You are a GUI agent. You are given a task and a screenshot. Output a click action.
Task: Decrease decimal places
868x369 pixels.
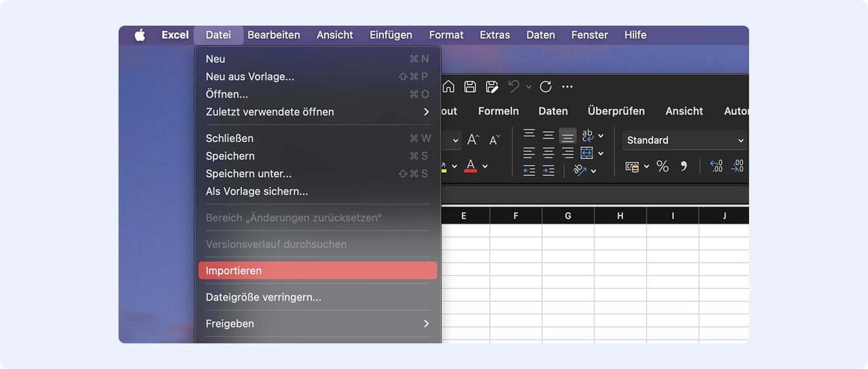(737, 166)
